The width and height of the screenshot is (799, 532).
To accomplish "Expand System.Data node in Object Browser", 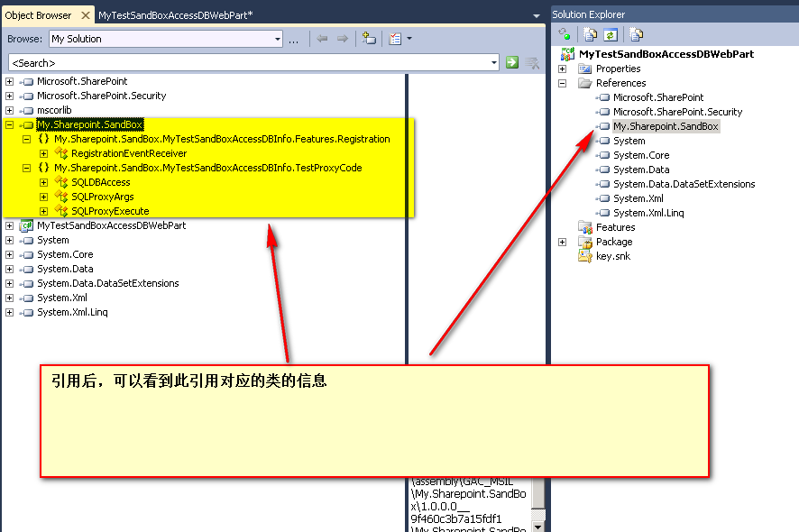I will point(9,269).
